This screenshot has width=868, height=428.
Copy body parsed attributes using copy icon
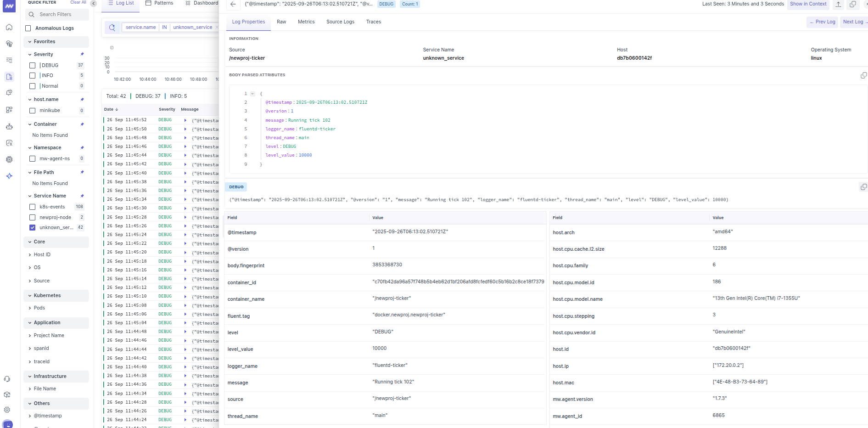(863, 75)
